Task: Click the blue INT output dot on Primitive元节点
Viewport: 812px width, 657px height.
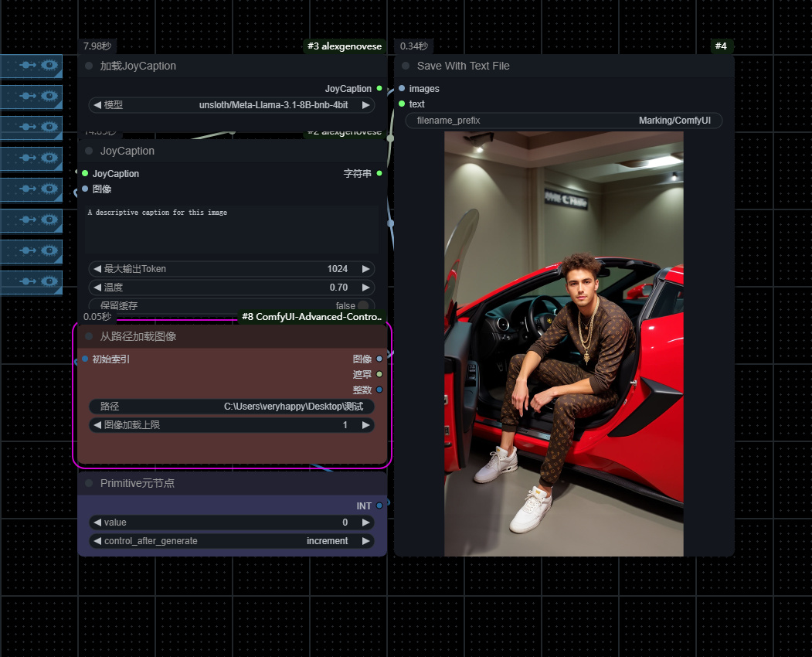Action: tap(378, 506)
